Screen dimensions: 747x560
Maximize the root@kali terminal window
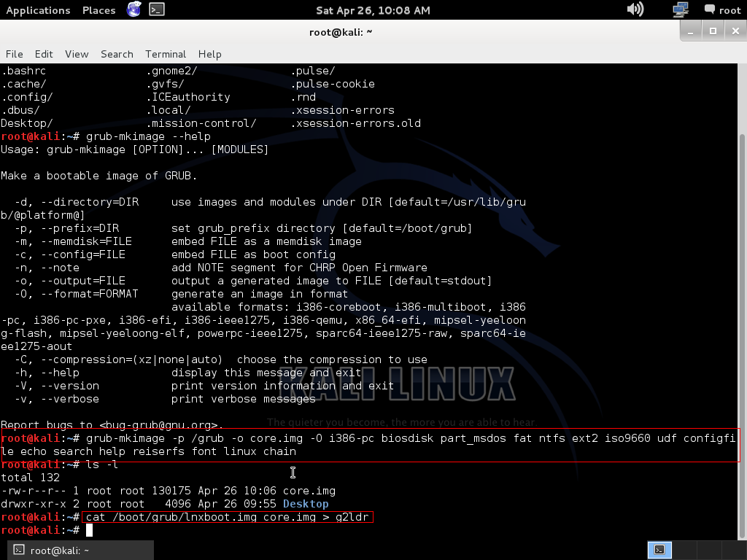[x=713, y=31]
